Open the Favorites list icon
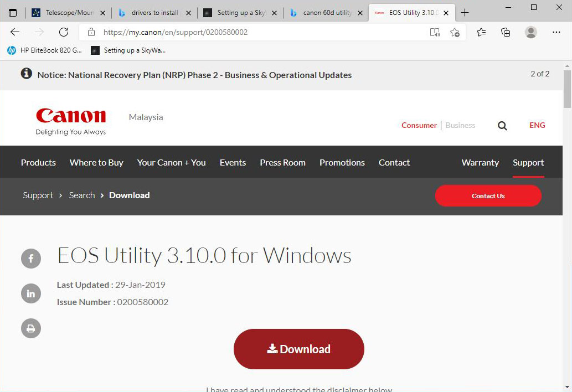Image resolution: width=572 pixels, height=392 pixels. coord(481,32)
